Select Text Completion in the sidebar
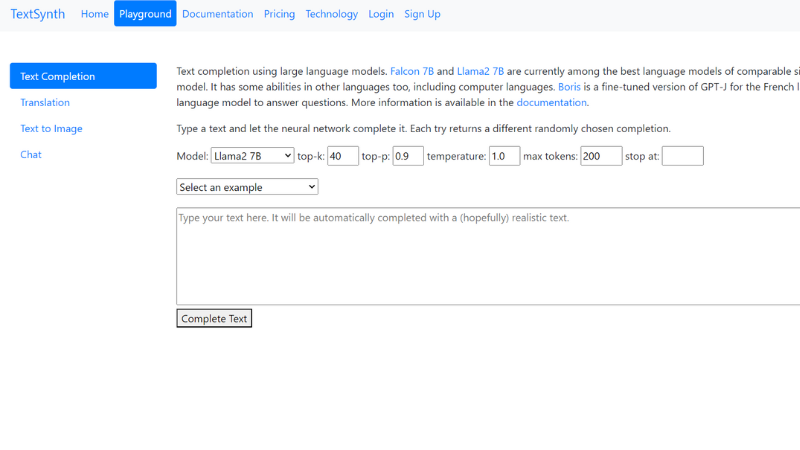The image size is (800, 450). click(x=83, y=76)
